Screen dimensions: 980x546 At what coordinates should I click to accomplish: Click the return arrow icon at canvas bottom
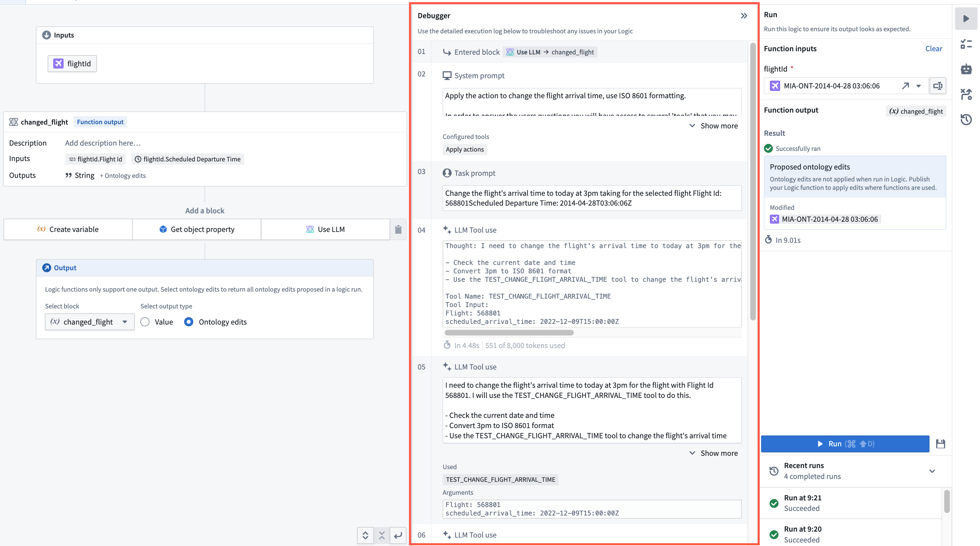[398, 535]
